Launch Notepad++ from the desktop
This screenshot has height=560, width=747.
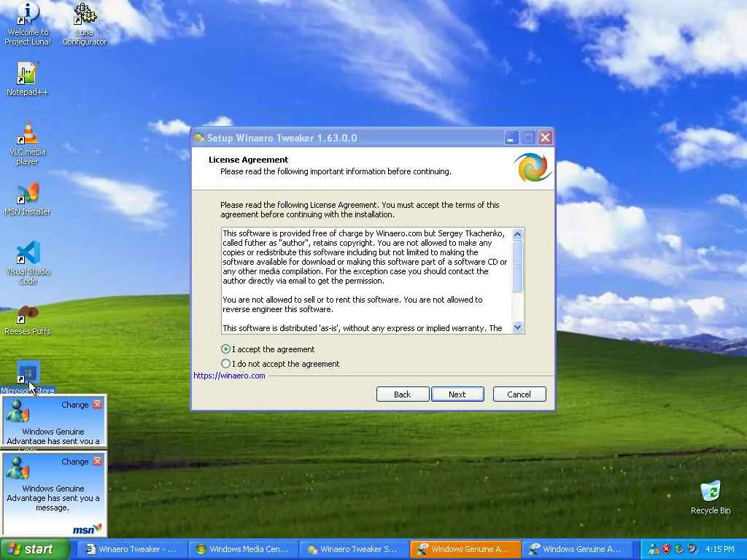pos(28,79)
